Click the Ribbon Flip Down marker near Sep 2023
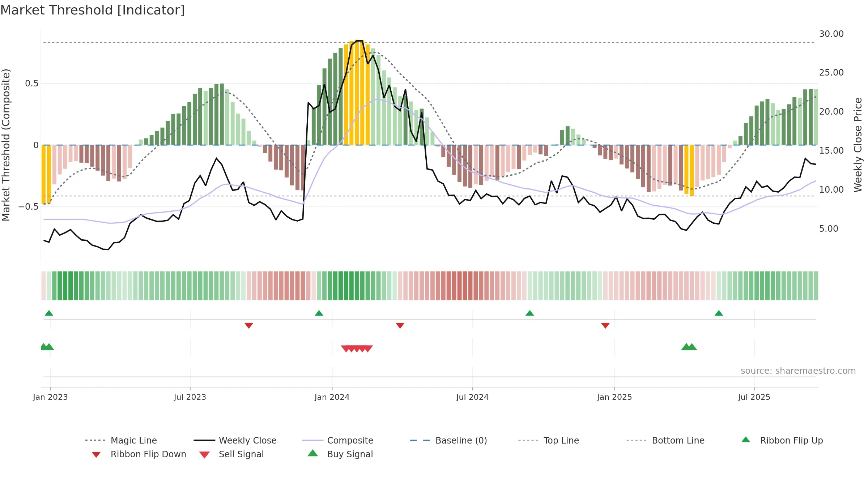This screenshot has width=868, height=488. [x=249, y=326]
